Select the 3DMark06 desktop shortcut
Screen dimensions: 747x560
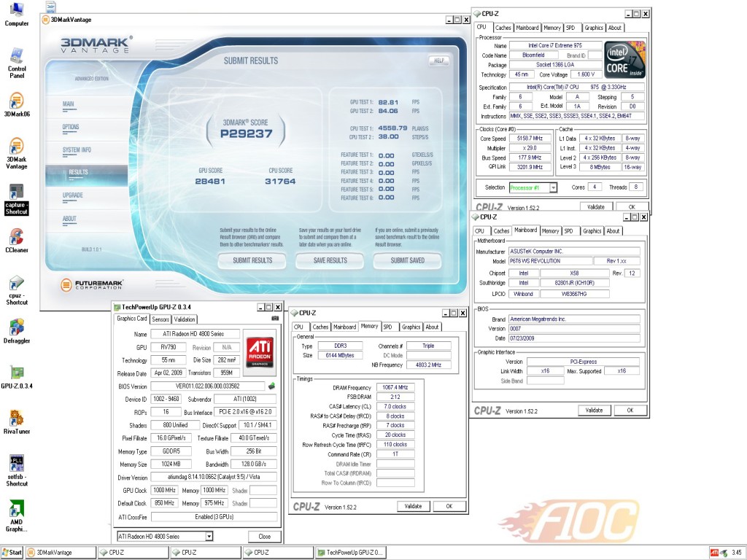click(17, 104)
